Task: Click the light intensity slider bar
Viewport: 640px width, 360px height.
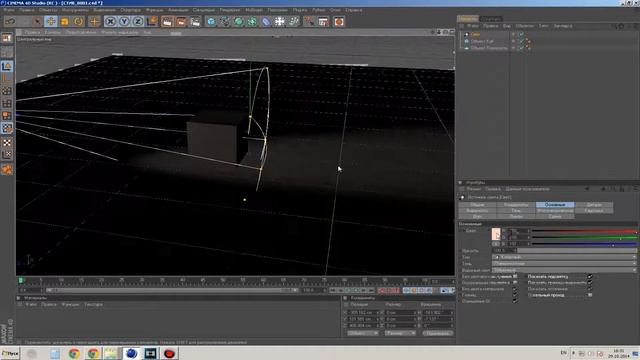Action: 577,251
